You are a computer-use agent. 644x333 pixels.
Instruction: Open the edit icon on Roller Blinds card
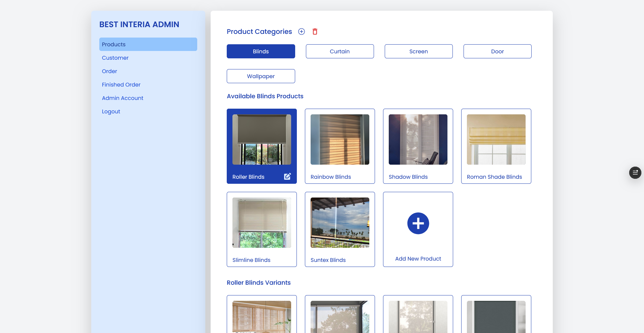pos(287,176)
